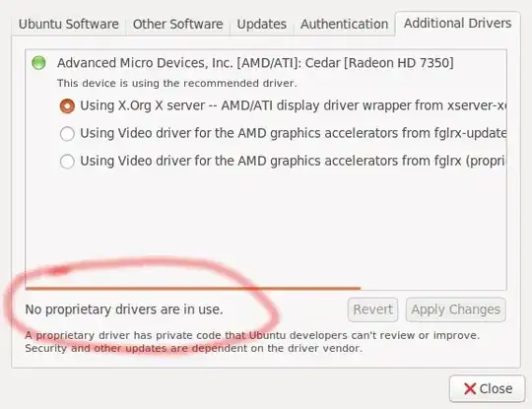Click the X.Org X server driver label text
This screenshot has height=409, width=532.
coord(294,105)
